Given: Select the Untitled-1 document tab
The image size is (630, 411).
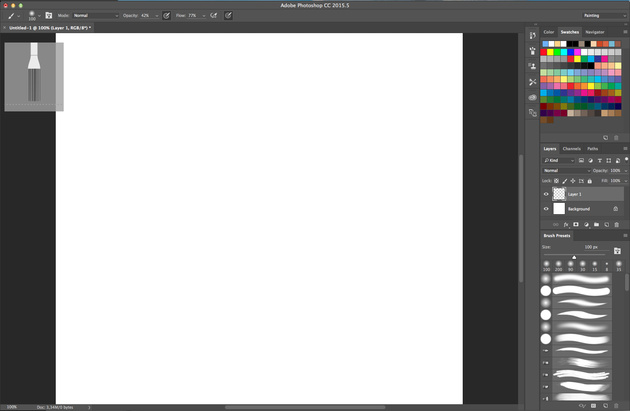Looking at the screenshot, I should [50, 28].
